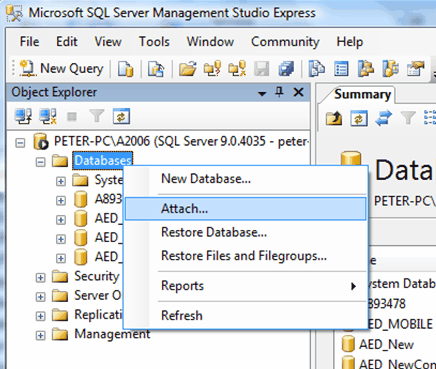Screen dimensions: 436x369
Task: Collapse the PETER-PC\A2006 server node
Action: [20, 143]
